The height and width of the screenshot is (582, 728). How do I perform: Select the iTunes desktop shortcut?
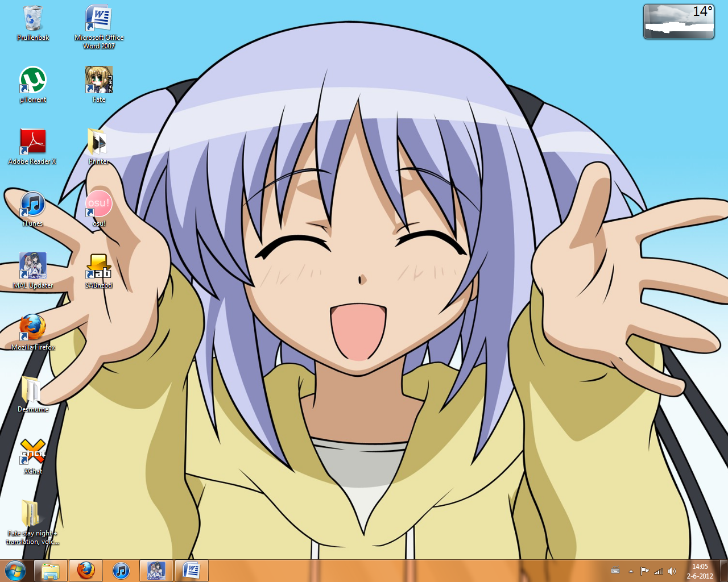pos(33,209)
